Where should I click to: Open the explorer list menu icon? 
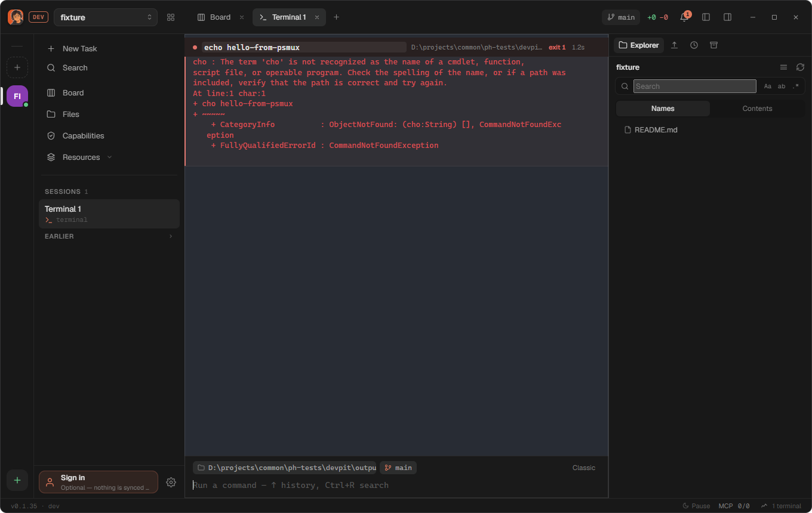pos(784,67)
